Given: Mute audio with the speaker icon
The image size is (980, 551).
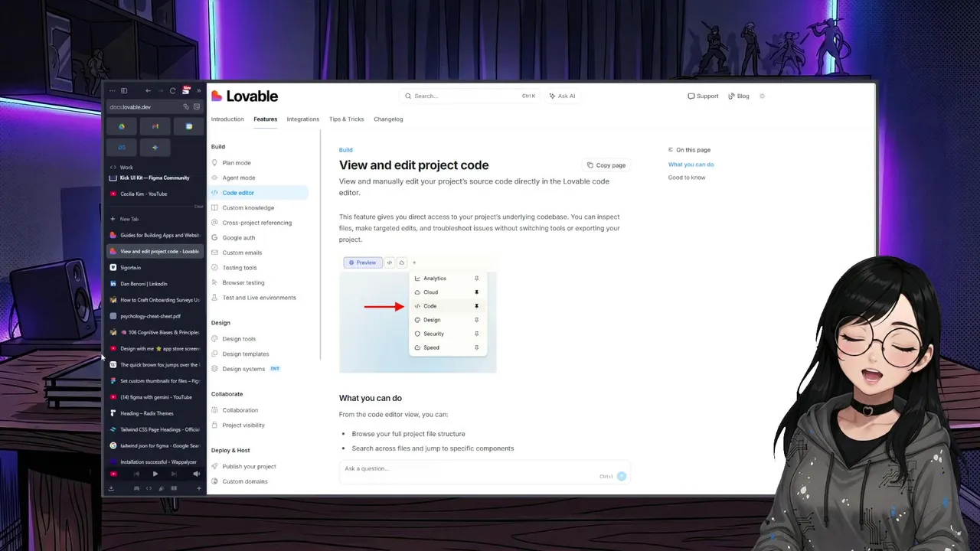Looking at the screenshot, I should click(197, 474).
